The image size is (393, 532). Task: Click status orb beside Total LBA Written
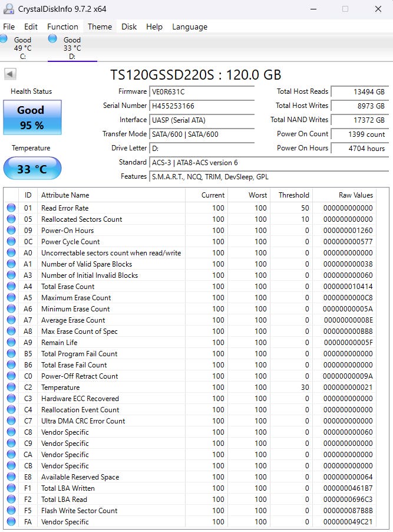point(11,488)
